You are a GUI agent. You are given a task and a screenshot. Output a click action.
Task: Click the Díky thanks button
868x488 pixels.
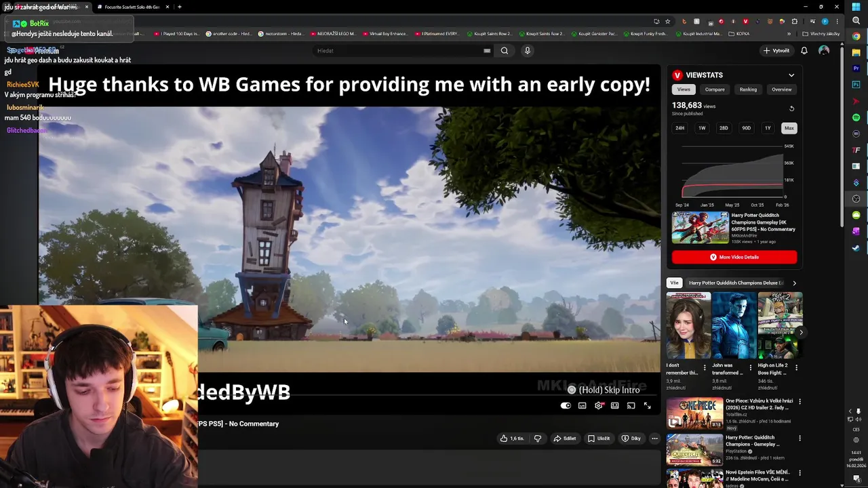pyautogui.click(x=631, y=439)
